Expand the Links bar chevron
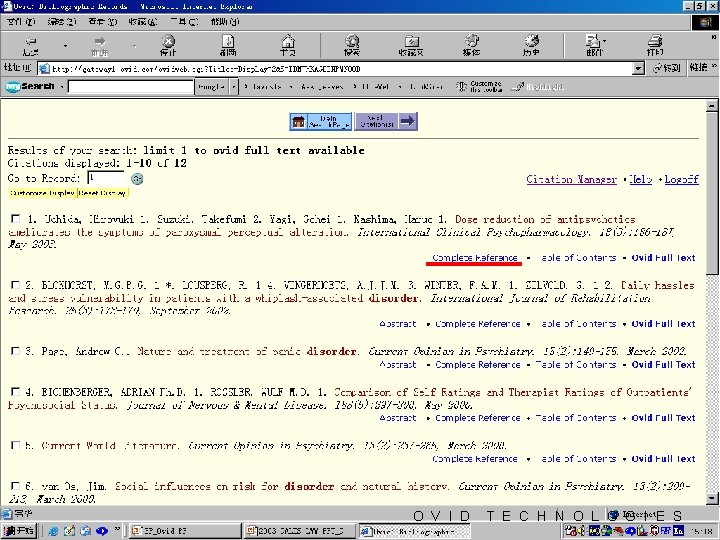The height and width of the screenshot is (540, 720). coord(714,67)
